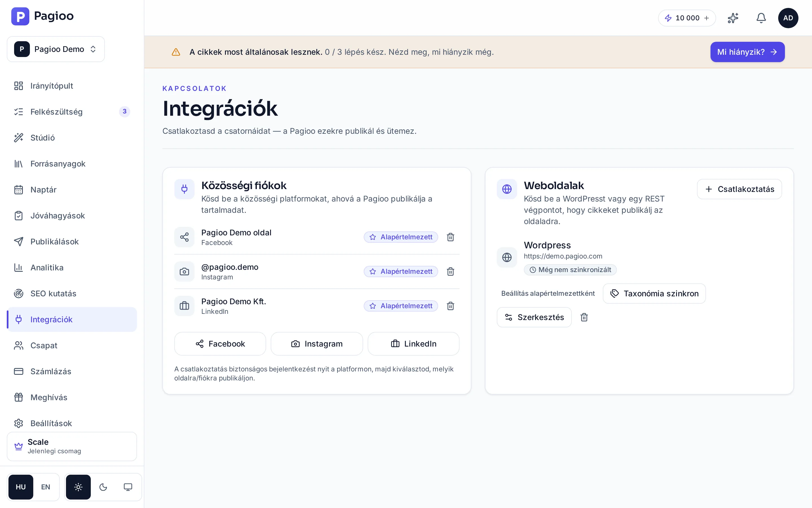812x508 pixels.
Task: Toggle Alapértelmezett for the Facebook account
Action: (401, 237)
